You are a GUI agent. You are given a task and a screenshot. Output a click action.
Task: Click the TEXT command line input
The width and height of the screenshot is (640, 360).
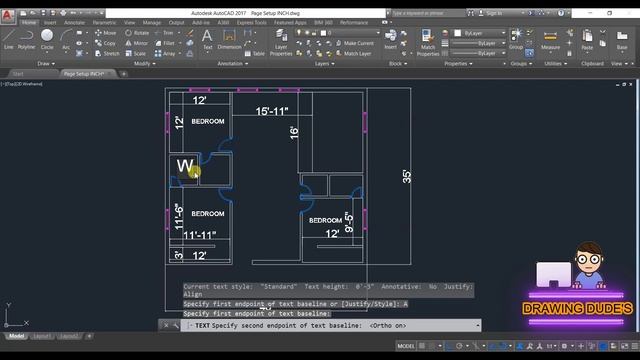tap(331, 325)
